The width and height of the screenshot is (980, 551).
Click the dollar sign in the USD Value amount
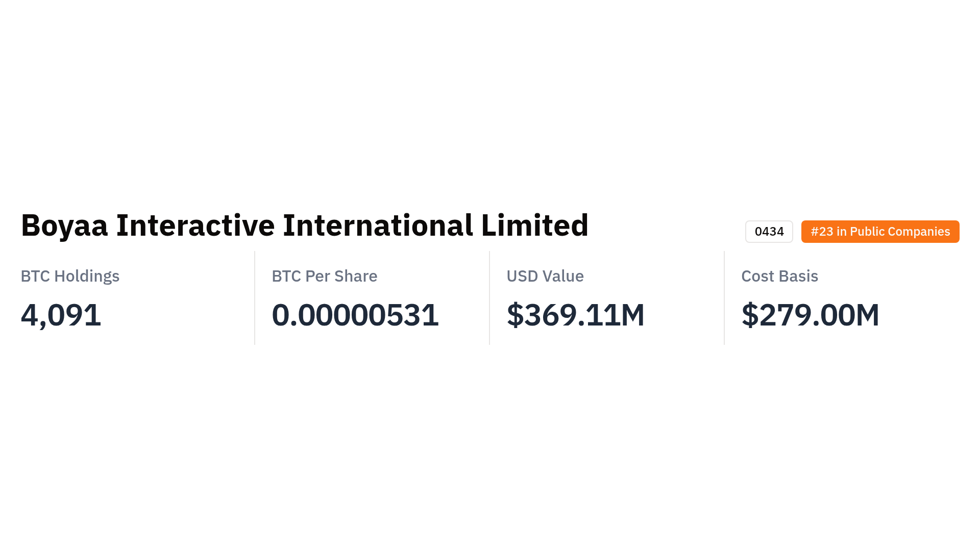515,315
